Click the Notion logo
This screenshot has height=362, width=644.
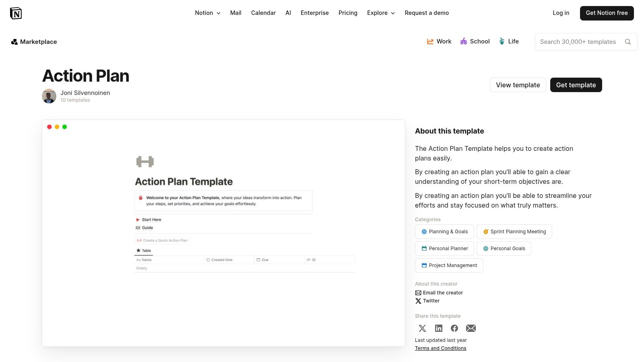[16, 13]
